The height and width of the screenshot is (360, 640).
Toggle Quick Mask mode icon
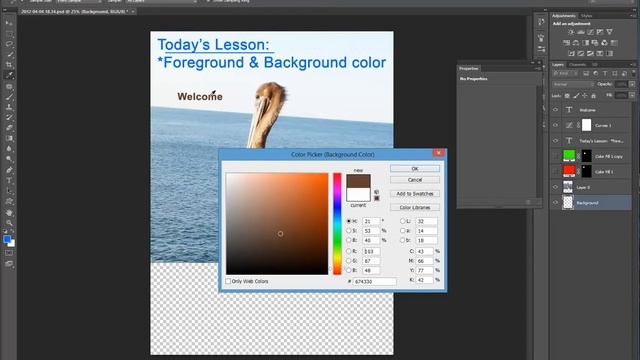(9, 253)
